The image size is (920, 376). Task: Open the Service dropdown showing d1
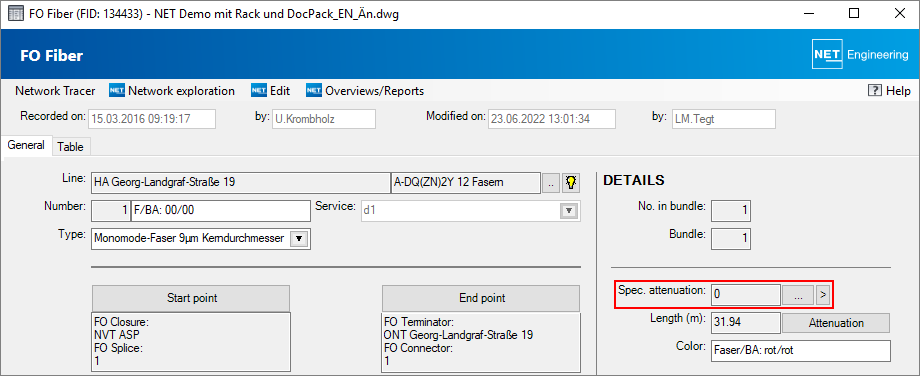click(470, 211)
